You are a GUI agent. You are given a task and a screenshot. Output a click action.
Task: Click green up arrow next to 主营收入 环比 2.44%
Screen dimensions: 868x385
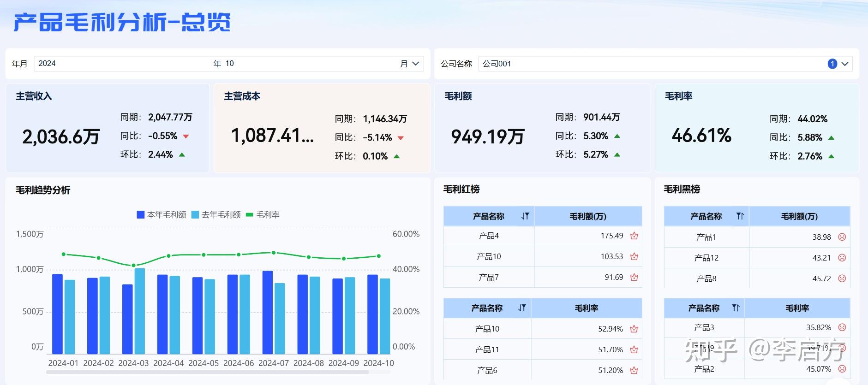tap(182, 154)
